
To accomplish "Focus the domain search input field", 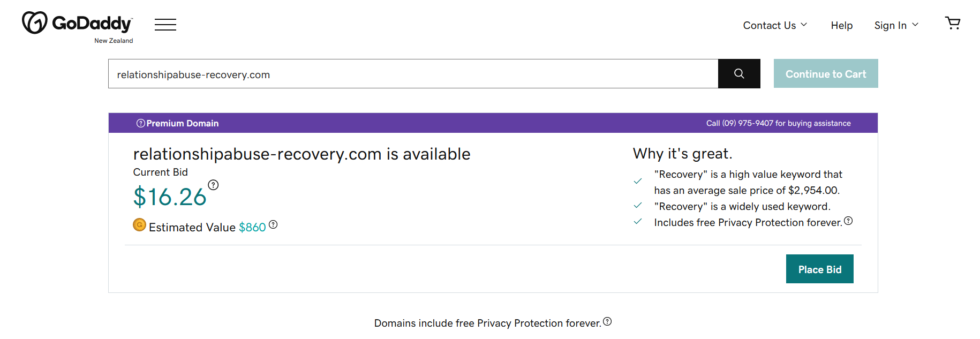I will (x=412, y=74).
